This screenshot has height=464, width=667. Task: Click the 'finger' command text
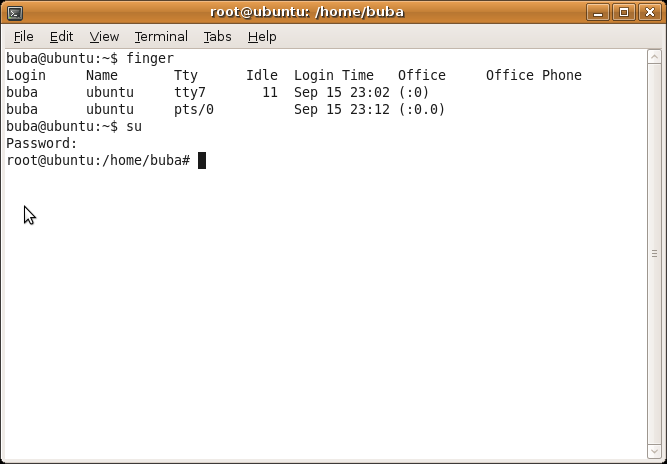point(150,58)
